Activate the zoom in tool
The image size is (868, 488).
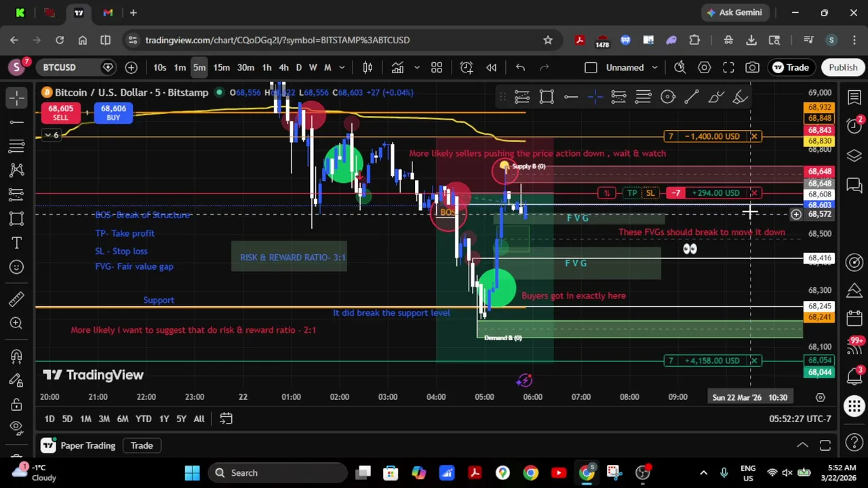click(x=17, y=323)
